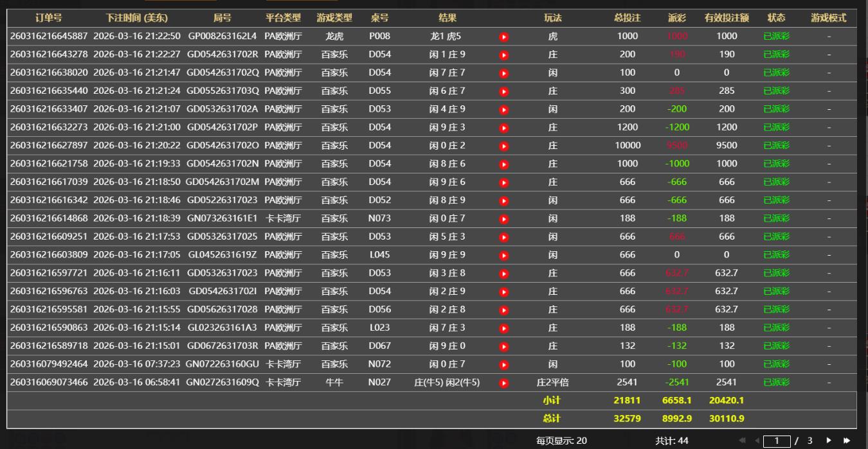Click round number GN072263160GU
Viewport: 868px width, 449px height.
222,364
